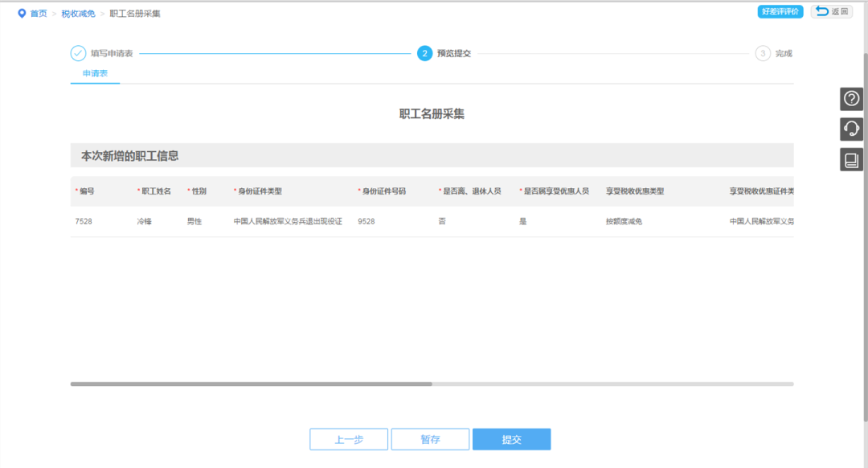The height and width of the screenshot is (468, 868).
Task: Click the 中国人民解放军义务兵退出现役证 cell
Action: click(x=288, y=221)
